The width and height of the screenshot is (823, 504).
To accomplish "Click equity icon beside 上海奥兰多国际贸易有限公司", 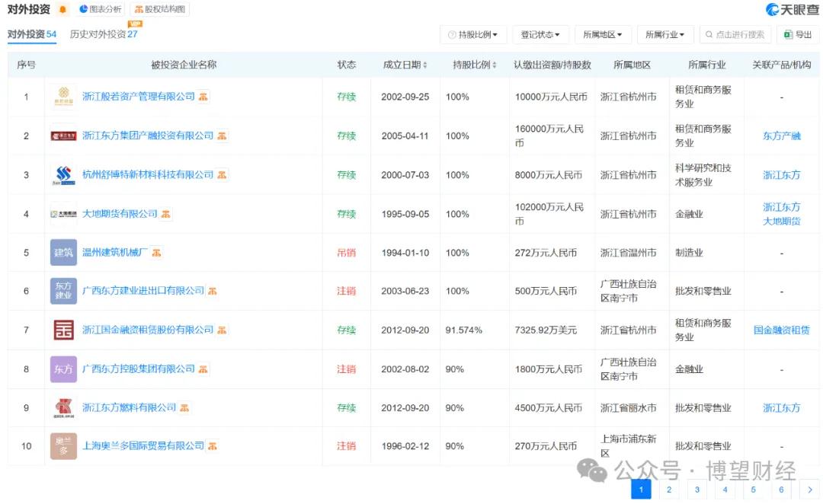I will click(x=213, y=446).
